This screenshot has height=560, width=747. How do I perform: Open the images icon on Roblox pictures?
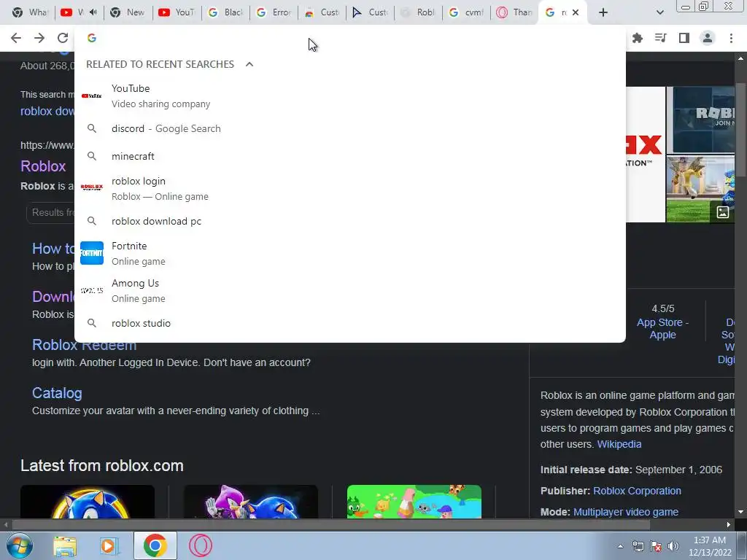[723, 212]
